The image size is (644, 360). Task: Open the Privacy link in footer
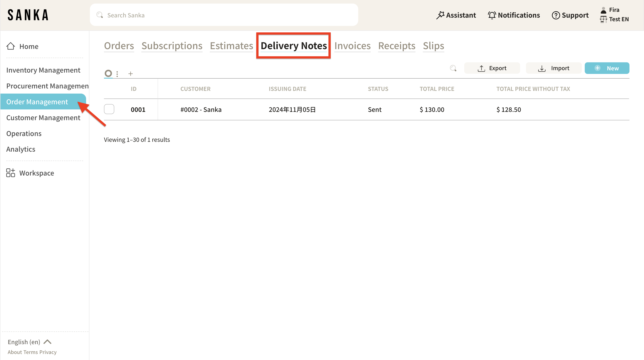[48, 352]
